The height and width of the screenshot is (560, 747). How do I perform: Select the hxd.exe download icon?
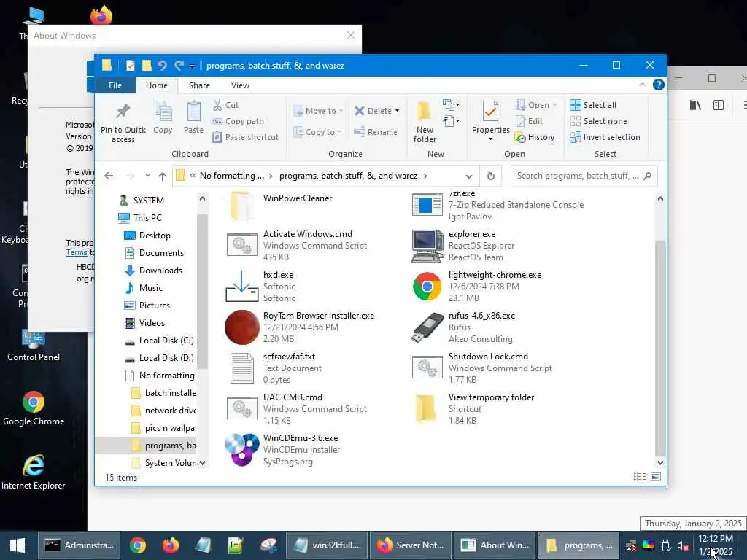pyautogui.click(x=242, y=287)
